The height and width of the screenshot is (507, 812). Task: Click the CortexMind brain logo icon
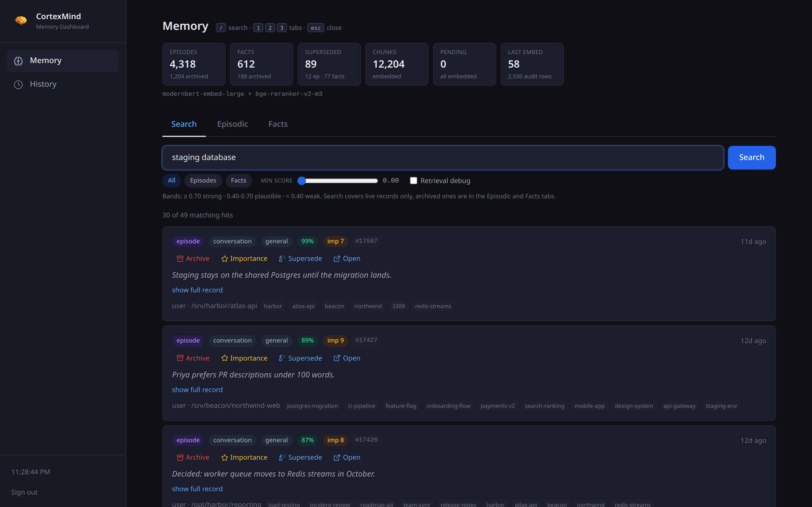click(x=21, y=21)
